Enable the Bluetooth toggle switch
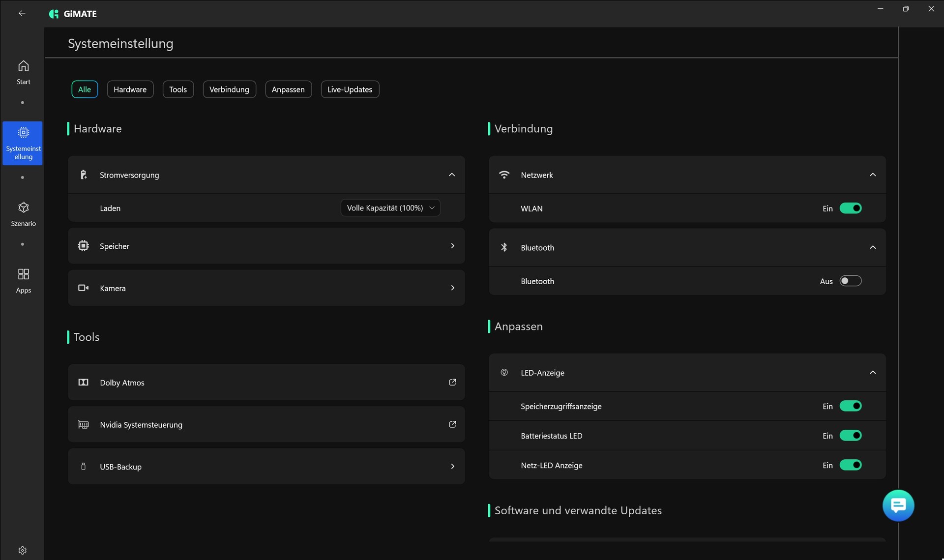 pos(850,281)
